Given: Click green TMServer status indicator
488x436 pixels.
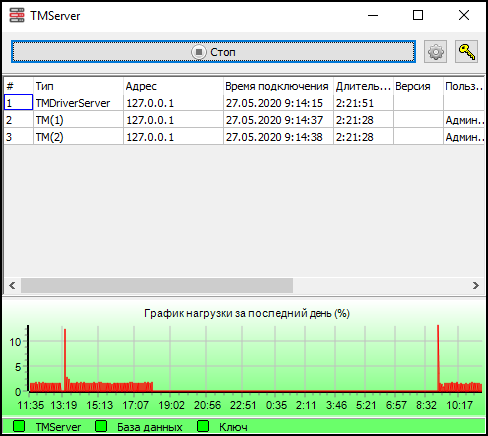Looking at the screenshot, I should pos(19,426).
